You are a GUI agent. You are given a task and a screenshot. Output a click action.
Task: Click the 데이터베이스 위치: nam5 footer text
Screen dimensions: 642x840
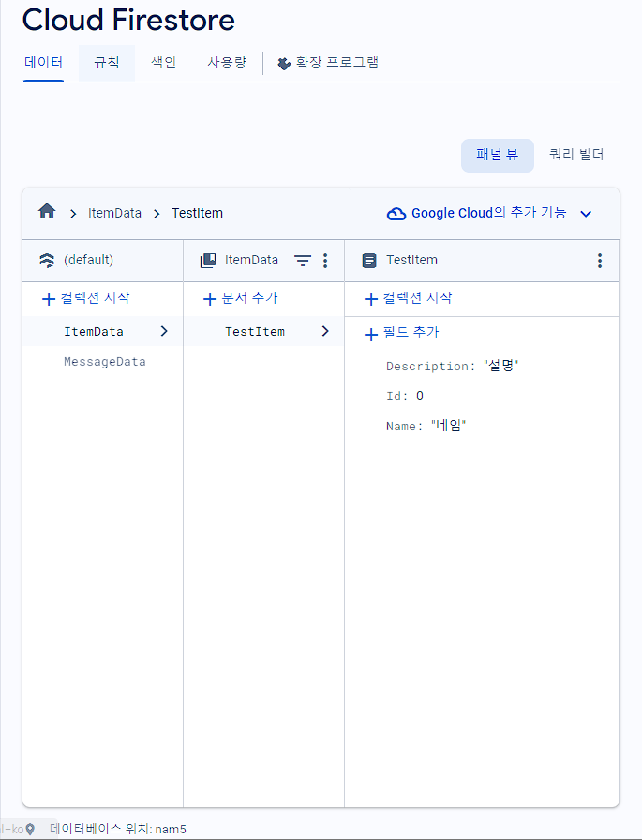pos(118,830)
